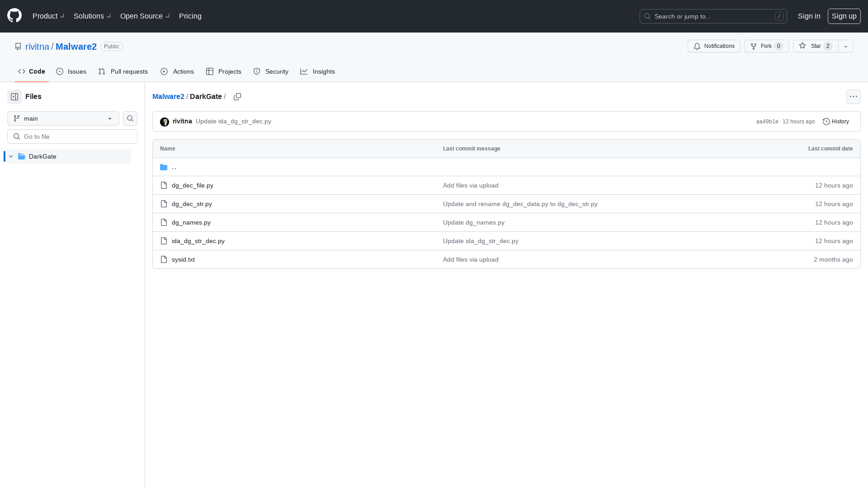Click the Insights tab icon

(x=304, y=71)
